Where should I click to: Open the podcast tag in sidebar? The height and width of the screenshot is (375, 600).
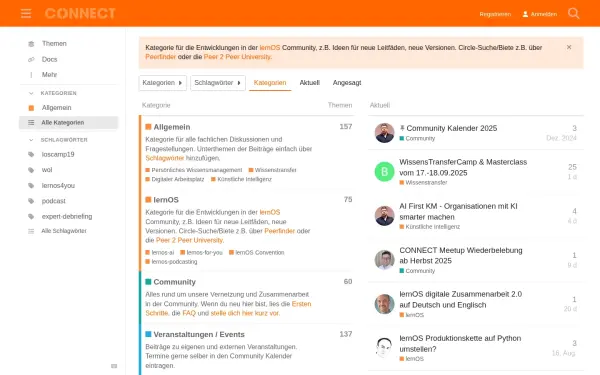[54, 201]
